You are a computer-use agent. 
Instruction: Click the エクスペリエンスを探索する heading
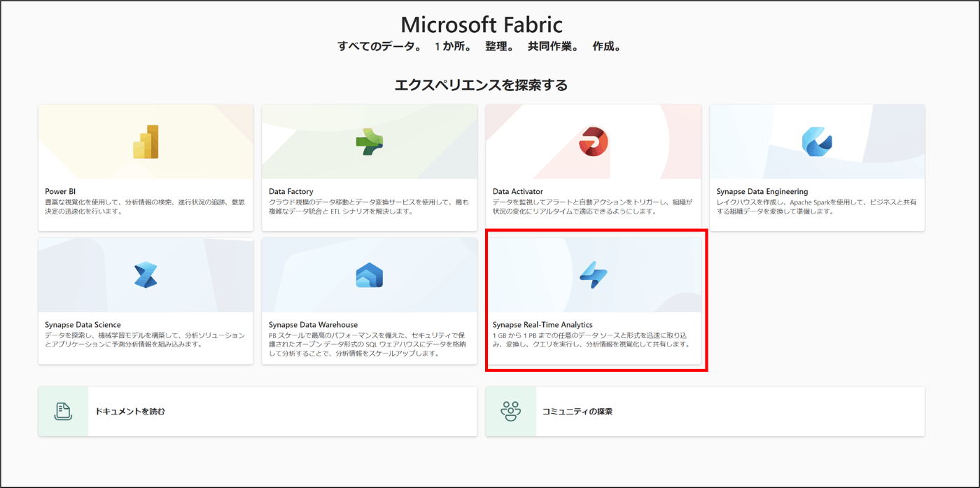coord(481,85)
